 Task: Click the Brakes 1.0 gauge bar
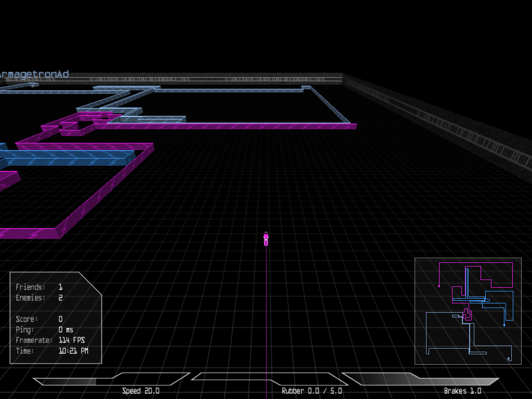point(421,380)
